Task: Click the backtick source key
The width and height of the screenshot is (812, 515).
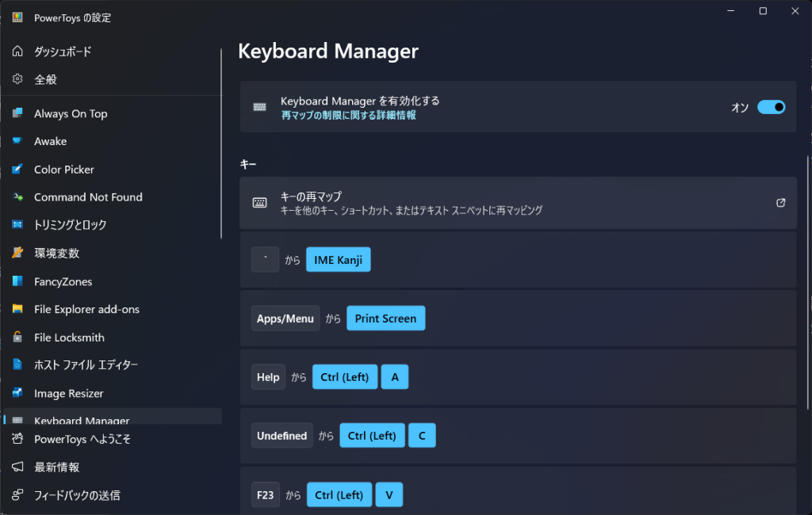Action: 265,259
